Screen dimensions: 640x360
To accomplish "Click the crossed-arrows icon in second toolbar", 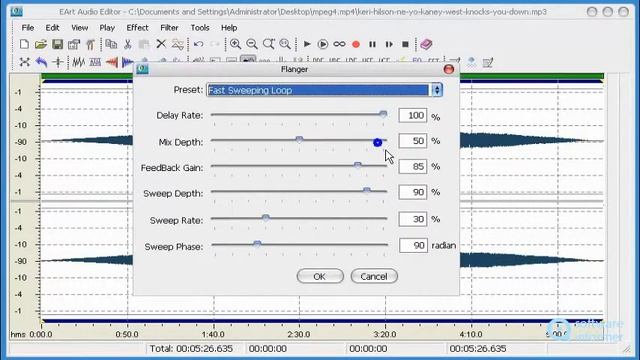I will point(24,62).
